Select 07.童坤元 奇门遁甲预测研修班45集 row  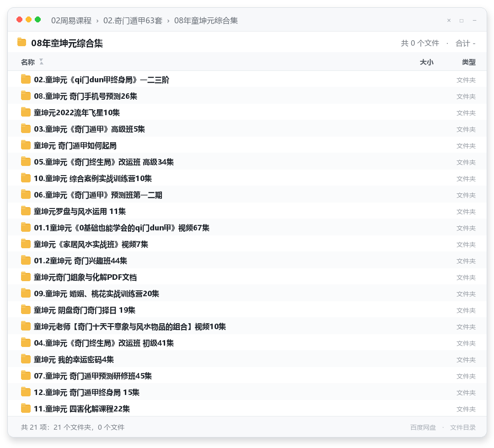[x=247, y=376]
